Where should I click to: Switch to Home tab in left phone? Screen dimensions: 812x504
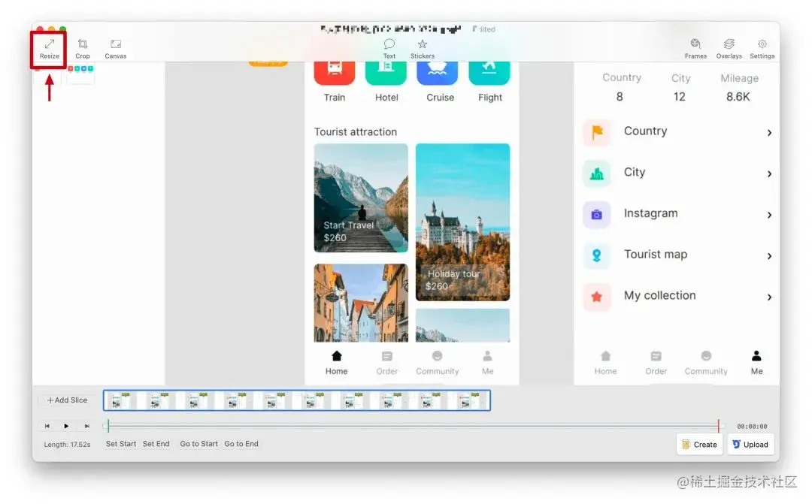point(337,363)
